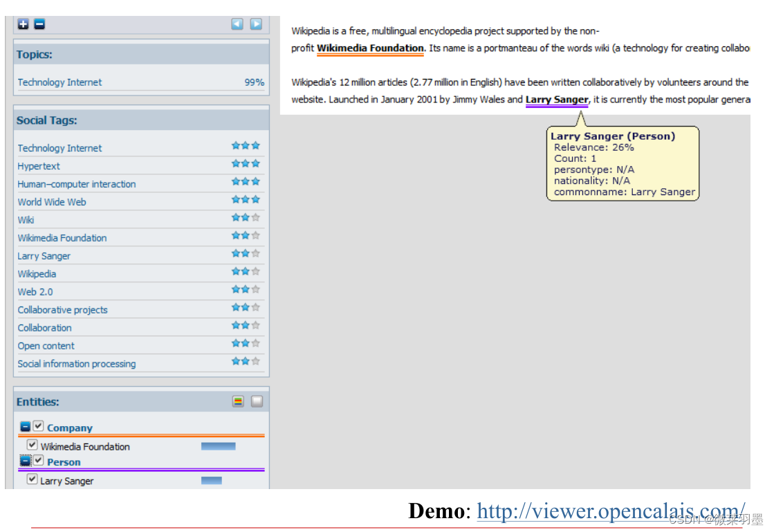Click highlighted Larry Sanger in the article
The width and height of the screenshot is (774, 532).
[x=557, y=100]
